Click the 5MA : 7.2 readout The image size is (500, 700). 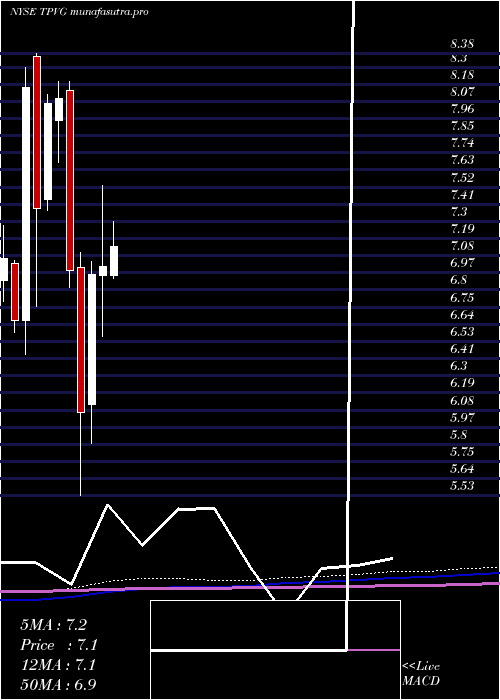point(53,625)
